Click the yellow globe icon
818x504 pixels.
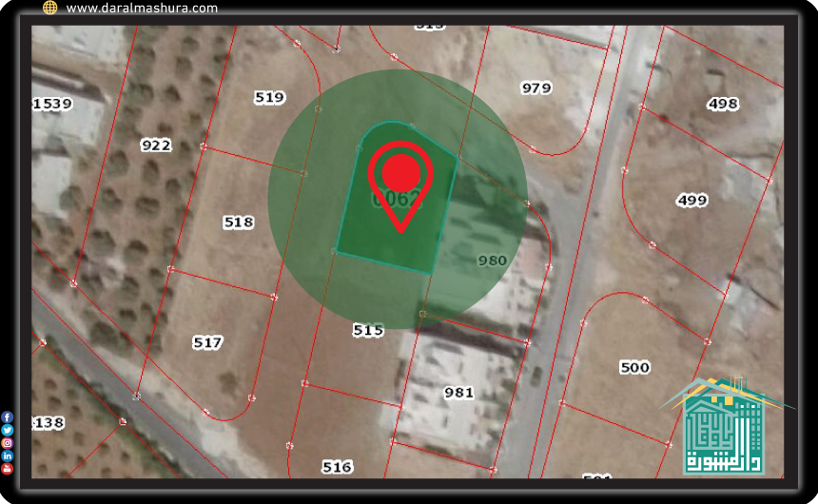pos(50,8)
